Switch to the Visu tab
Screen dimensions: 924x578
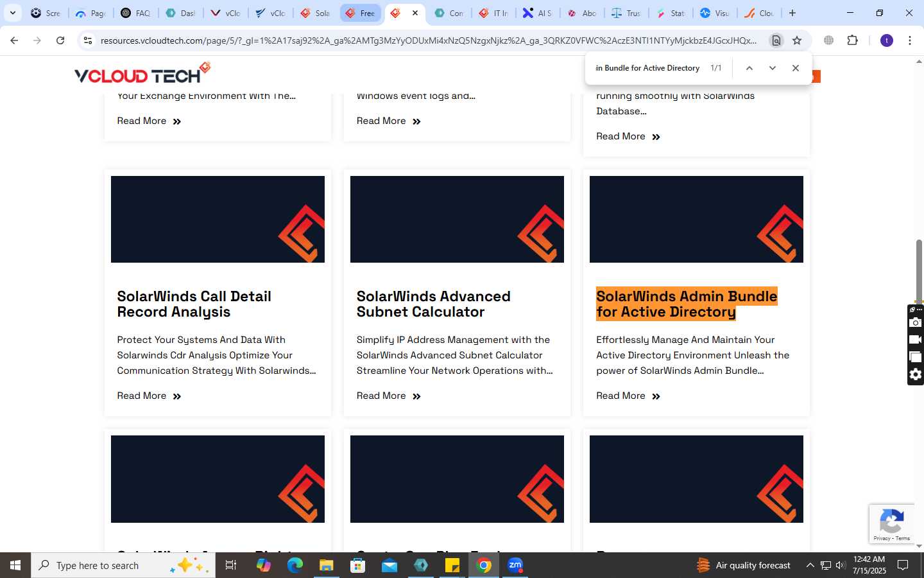click(x=715, y=13)
